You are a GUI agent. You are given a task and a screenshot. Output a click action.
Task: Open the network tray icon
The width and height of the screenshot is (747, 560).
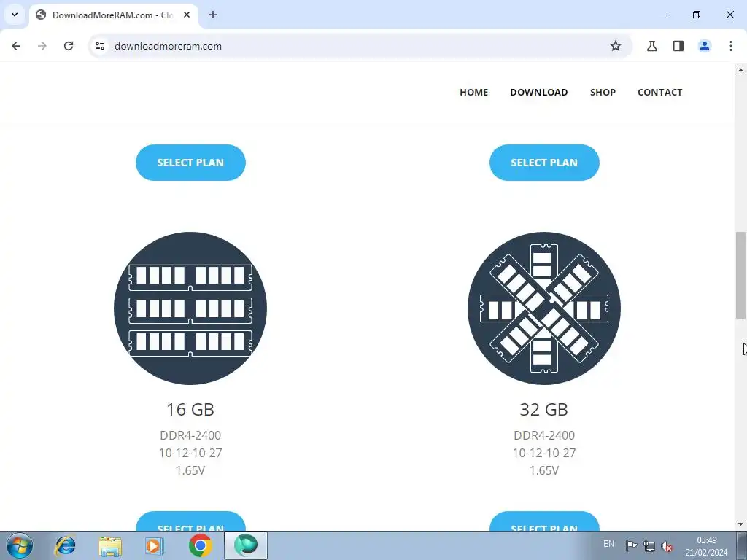click(649, 546)
